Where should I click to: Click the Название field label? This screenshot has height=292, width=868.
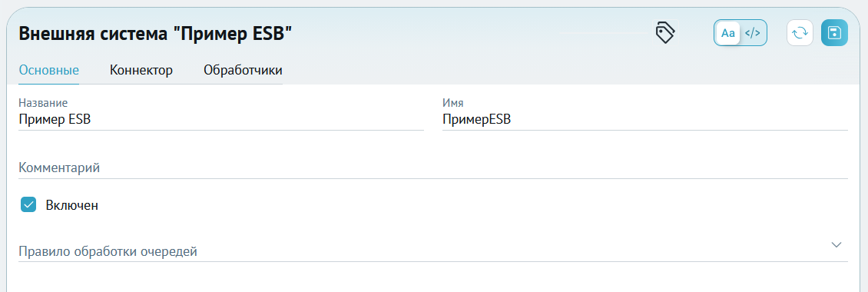point(43,102)
